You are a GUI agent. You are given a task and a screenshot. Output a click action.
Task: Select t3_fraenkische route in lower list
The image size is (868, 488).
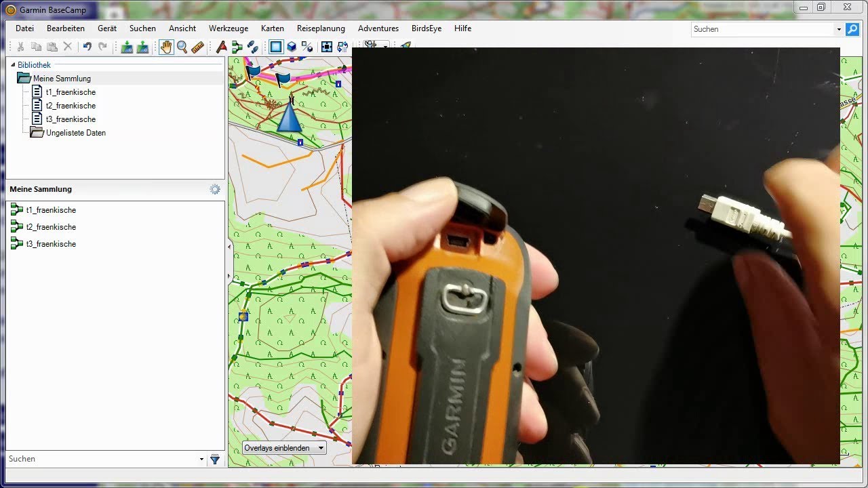point(43,244)
